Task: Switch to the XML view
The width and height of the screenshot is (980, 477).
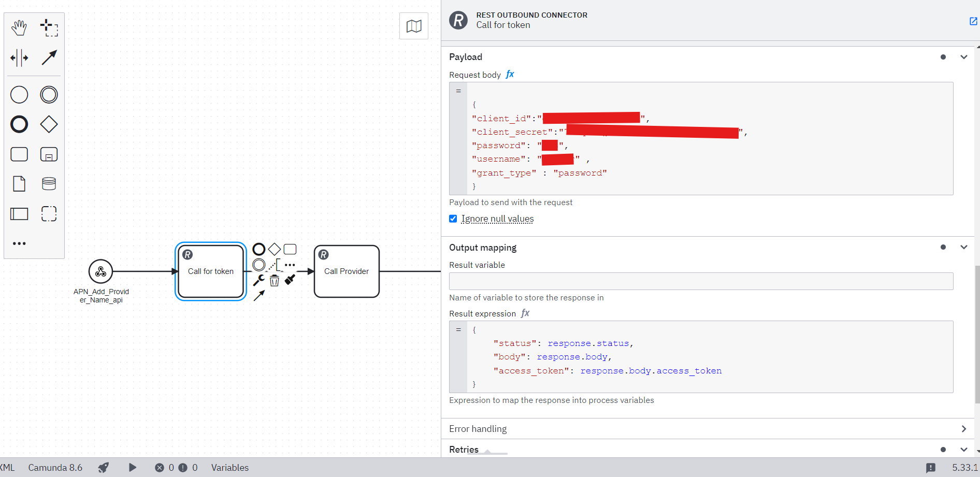Action: pos(6,467)
